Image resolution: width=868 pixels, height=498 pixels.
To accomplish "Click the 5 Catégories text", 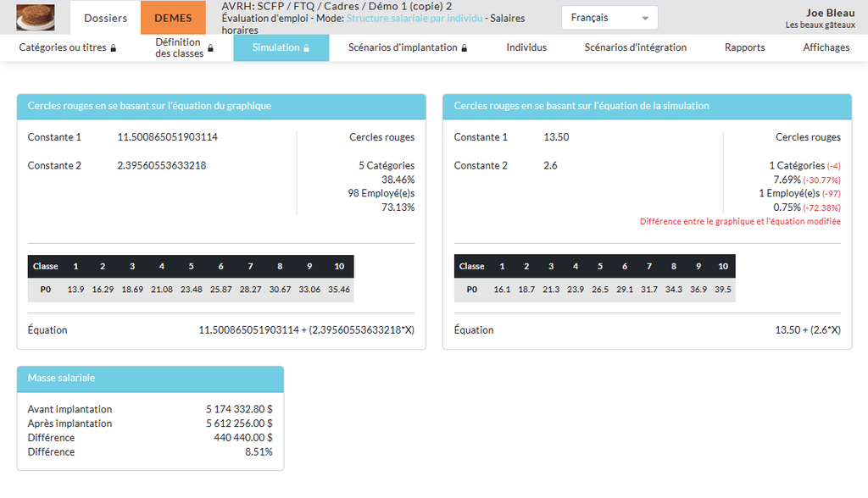I will [x=387, y=165].
